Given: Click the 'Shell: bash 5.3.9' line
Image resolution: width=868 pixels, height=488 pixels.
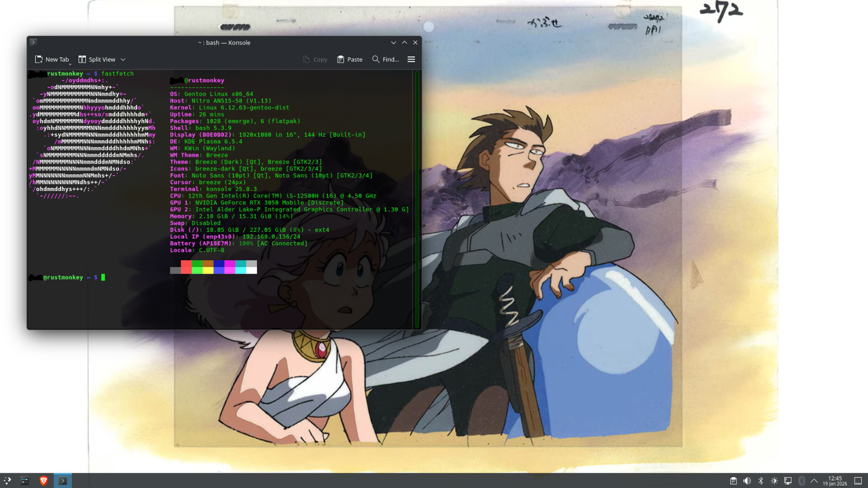Looking at the screenshot, I should (201, 128).
